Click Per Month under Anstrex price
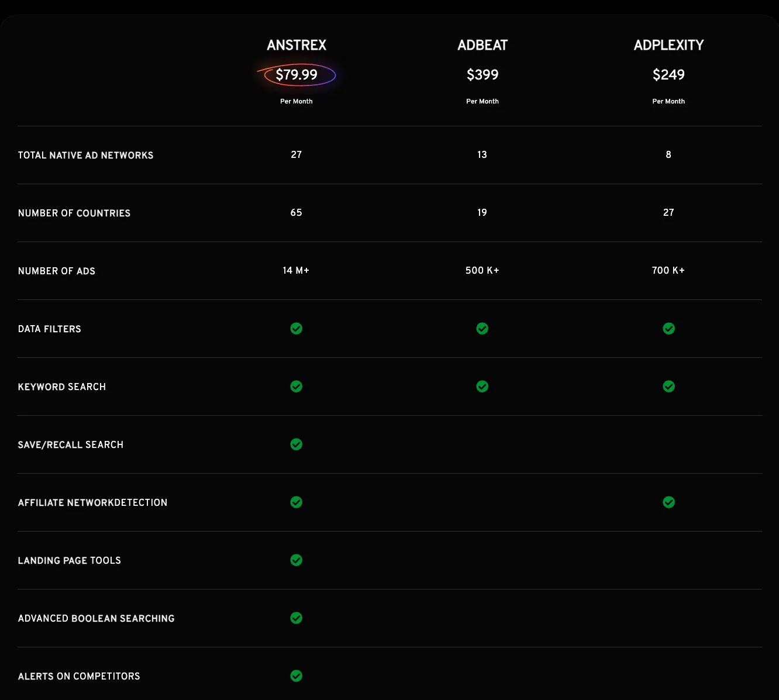 click(297, 101)
